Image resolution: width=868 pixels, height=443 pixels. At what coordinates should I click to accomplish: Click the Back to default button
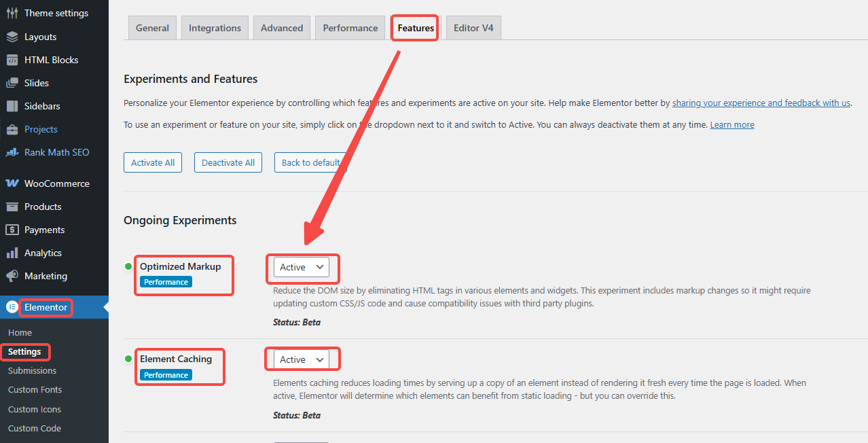coord(310,162)
